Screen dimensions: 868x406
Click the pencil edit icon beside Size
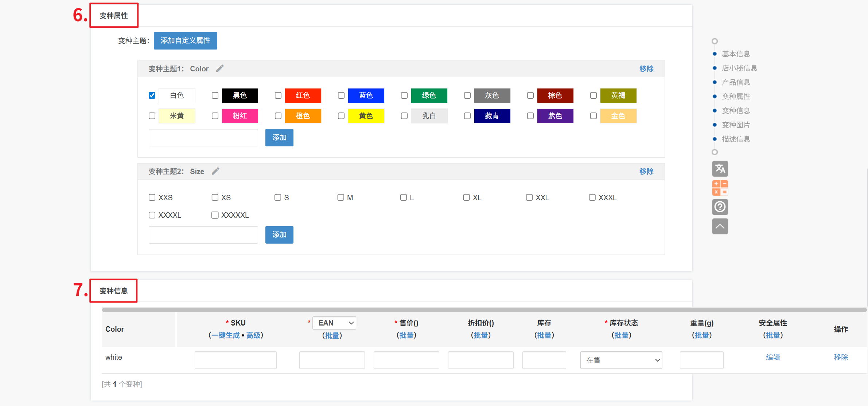click(215, 171)
